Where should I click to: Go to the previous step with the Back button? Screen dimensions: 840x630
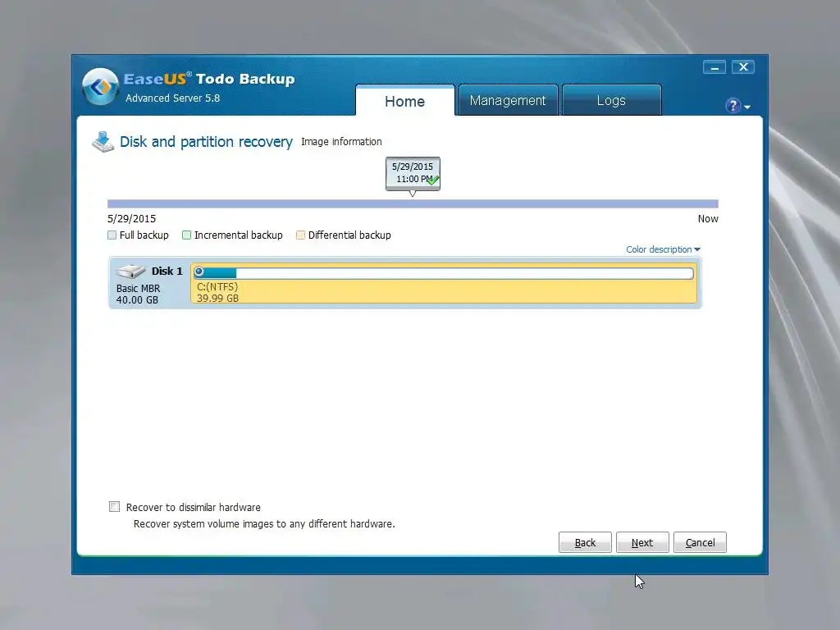[x=585, y=543]
